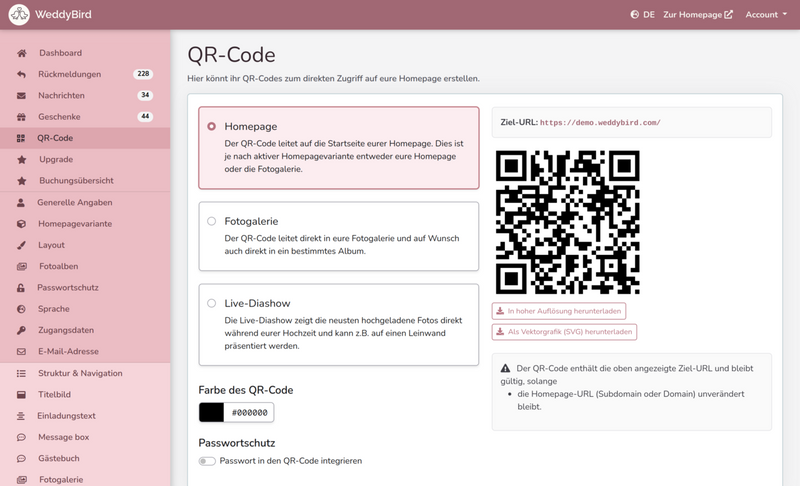Image resolution: width=800 pixels, height=486 pixels.
Task: Toggle Passwort in den QR-Code integrieren switch
Action: (207, 461)
